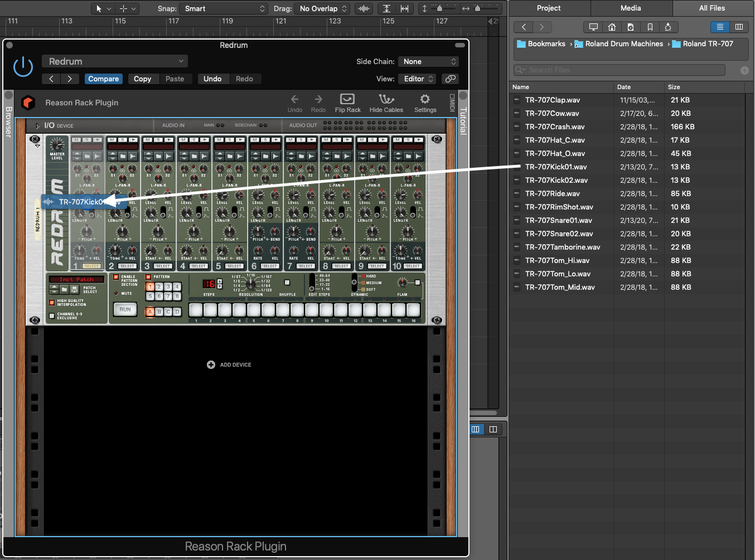Open the Tutorial side tab
755x560 pixels.
(463, 120)
